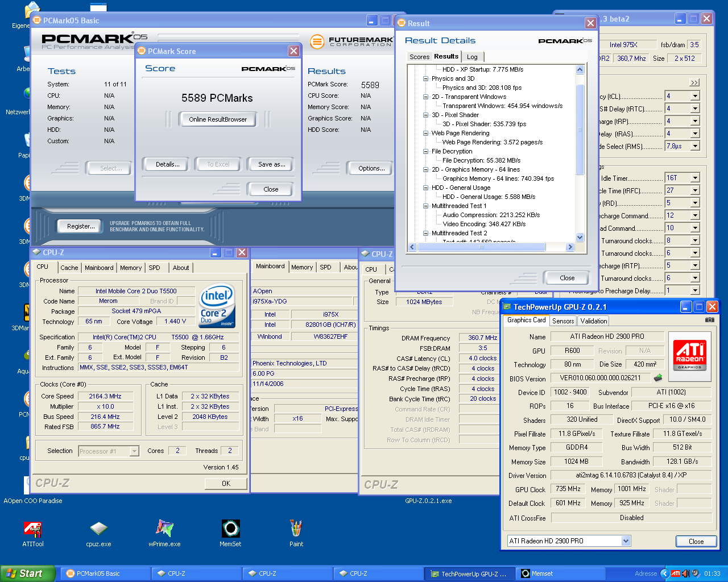Open the RMS refresh mode dropdown

pos(695,146)
